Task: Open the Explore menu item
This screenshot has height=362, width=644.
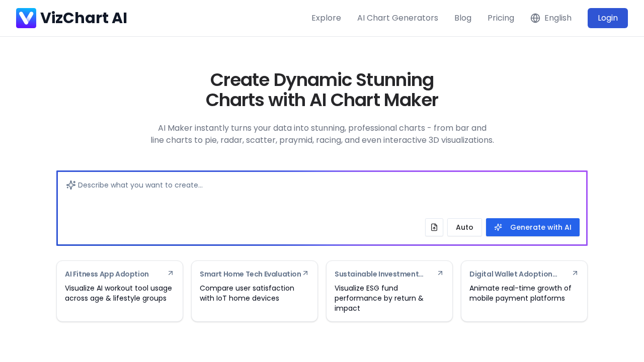Action: click(x=326, y=18)
